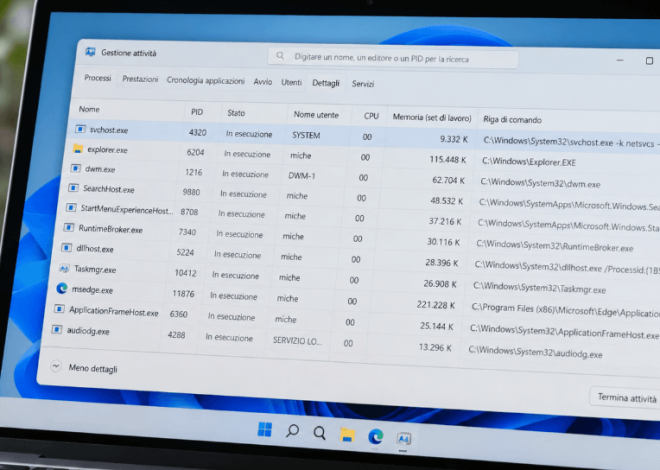
Task: Open the Avvio tab
Action: (263, 82)
